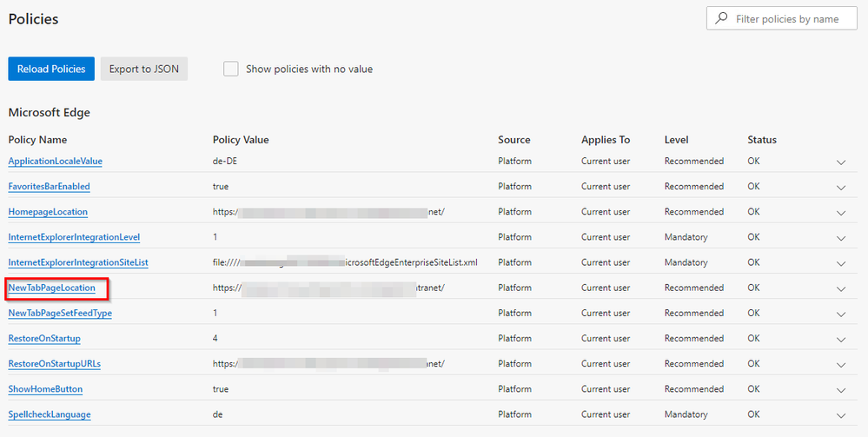This screenshot has width=868, height=437.
Task: Expand the ShowHomeButton row chevron
Action: click(x=841, y=390)
